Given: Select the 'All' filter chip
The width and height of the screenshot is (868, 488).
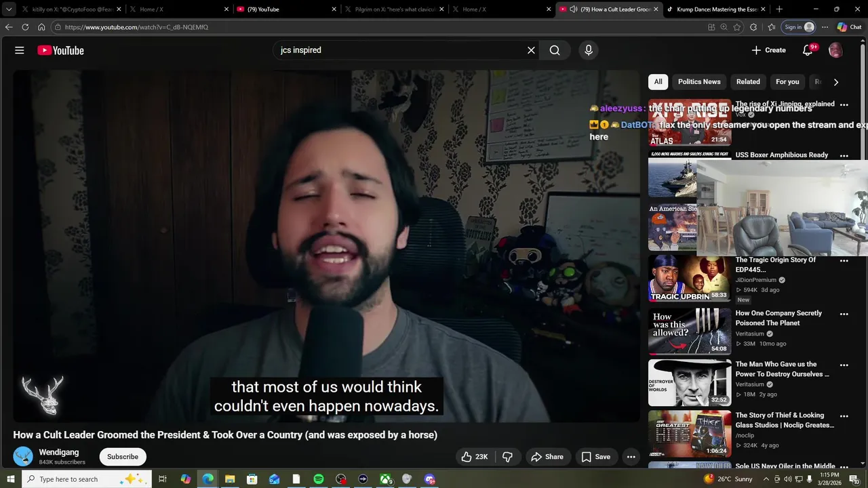Looking at the screenshot, I should 658,82.
